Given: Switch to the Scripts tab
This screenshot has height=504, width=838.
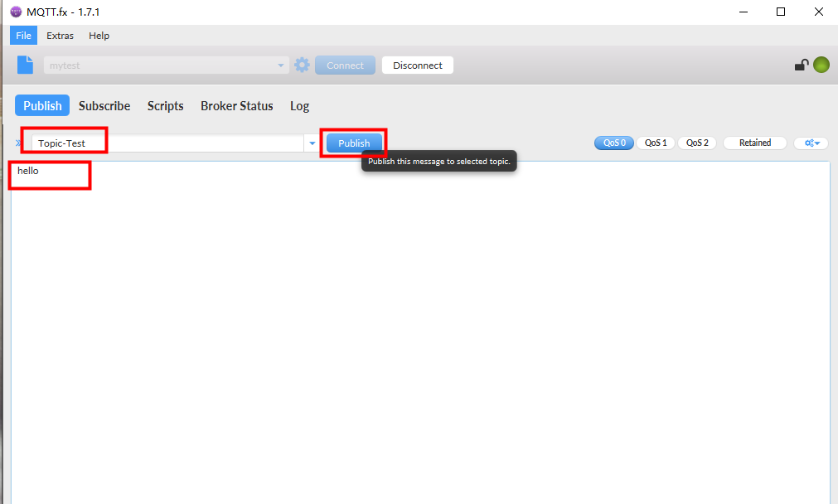Looking at the screenshot, I should click(165, 106).
